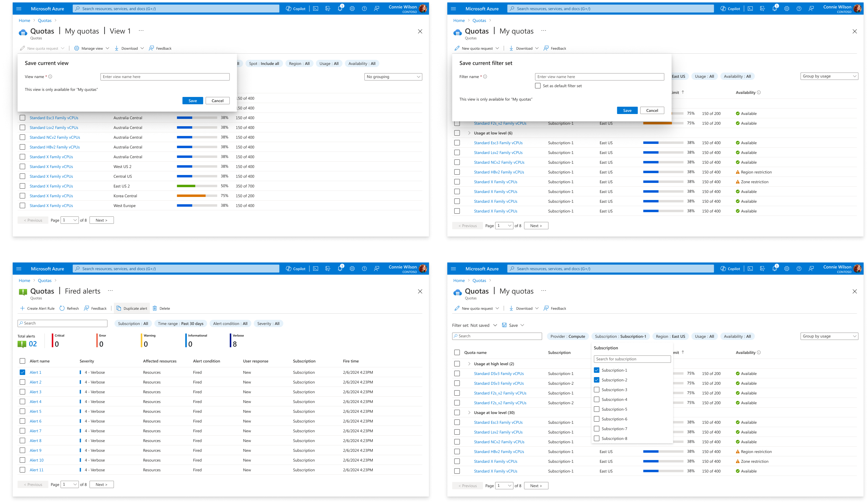Click the info icon next to View name

pyautogui.click(x=50, y=77)
